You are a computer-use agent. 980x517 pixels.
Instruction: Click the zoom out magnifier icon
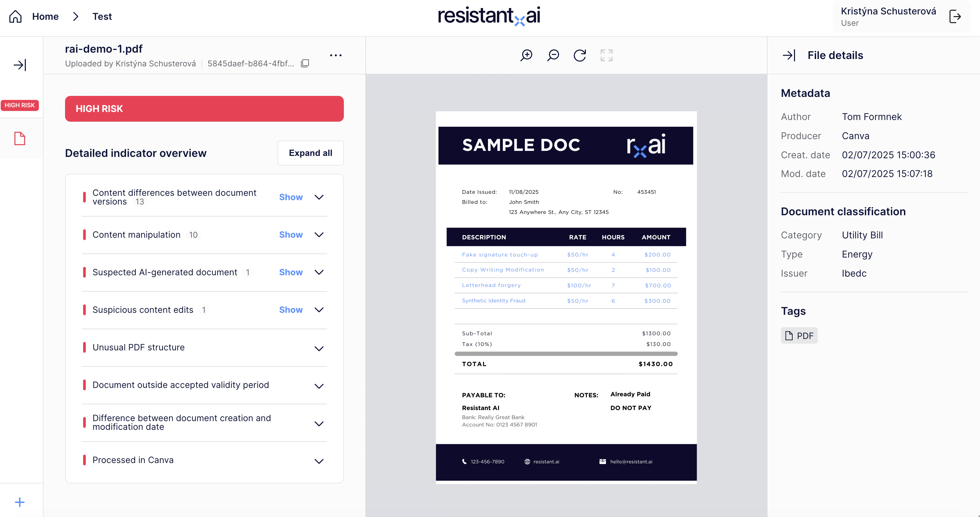(553, 55)
